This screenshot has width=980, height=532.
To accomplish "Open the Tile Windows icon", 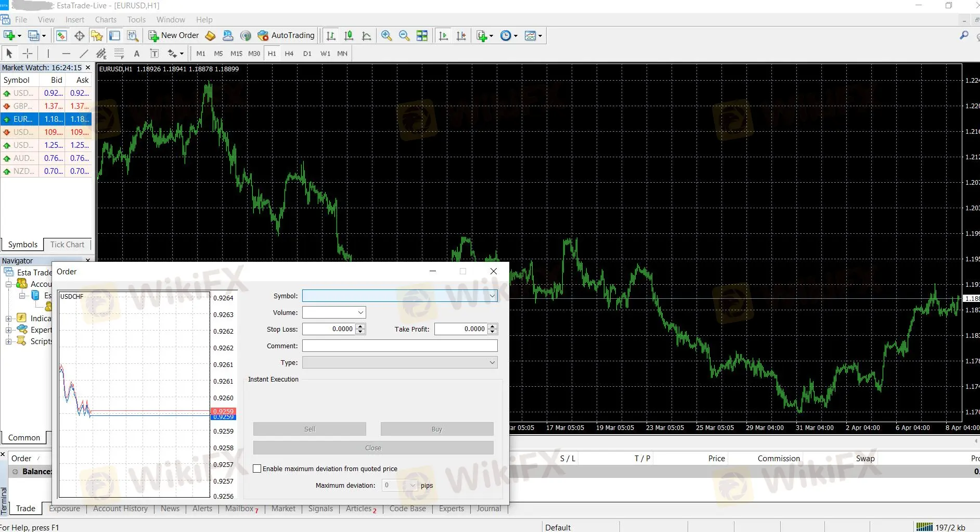I will coord(422,35).
